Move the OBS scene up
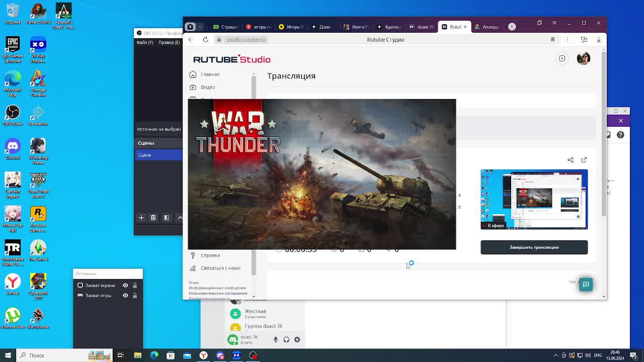Viewport: 644px width, 362px height. click(180, 218)
